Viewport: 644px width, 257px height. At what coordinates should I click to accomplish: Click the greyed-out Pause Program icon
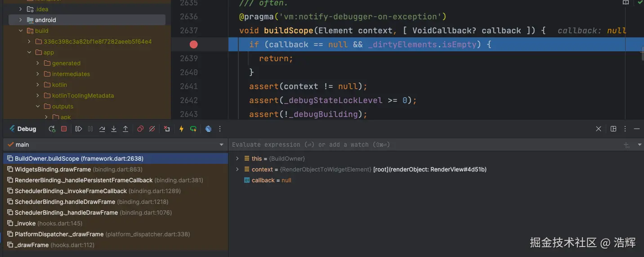point(90,129)
